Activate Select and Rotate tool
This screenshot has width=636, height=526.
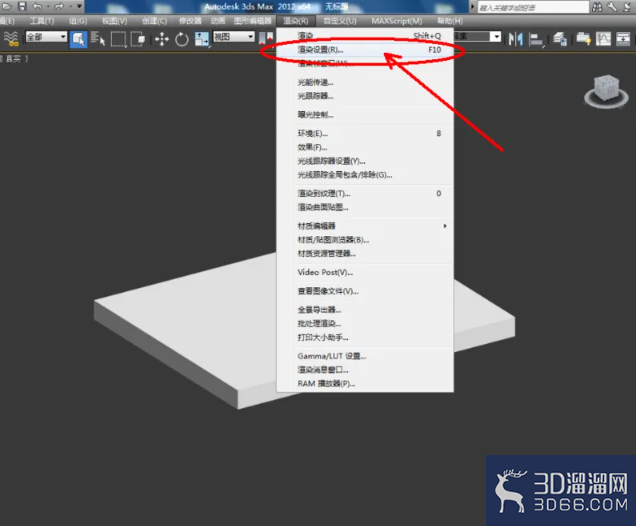[x=182, y=39]
